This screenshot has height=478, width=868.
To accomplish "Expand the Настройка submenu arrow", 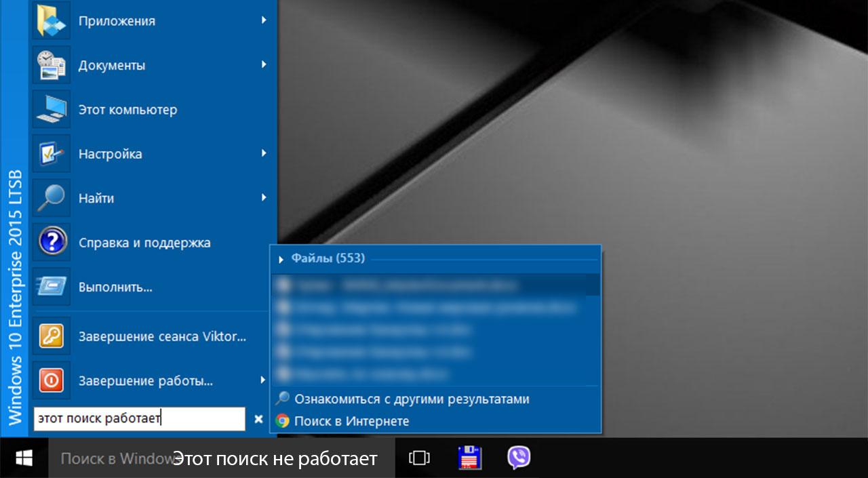I will (264, 154).
